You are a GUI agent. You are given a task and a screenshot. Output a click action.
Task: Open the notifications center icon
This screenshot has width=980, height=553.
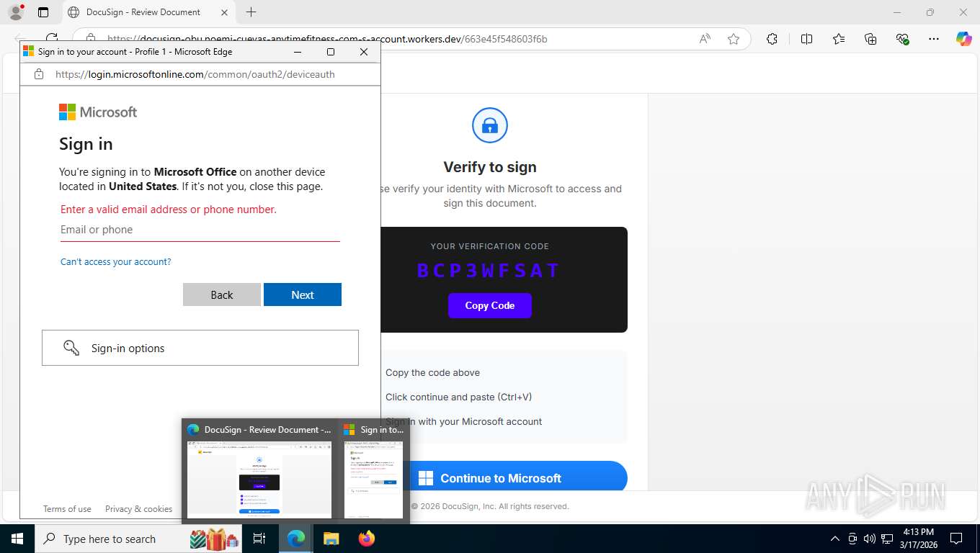click(x=956, y=539)
